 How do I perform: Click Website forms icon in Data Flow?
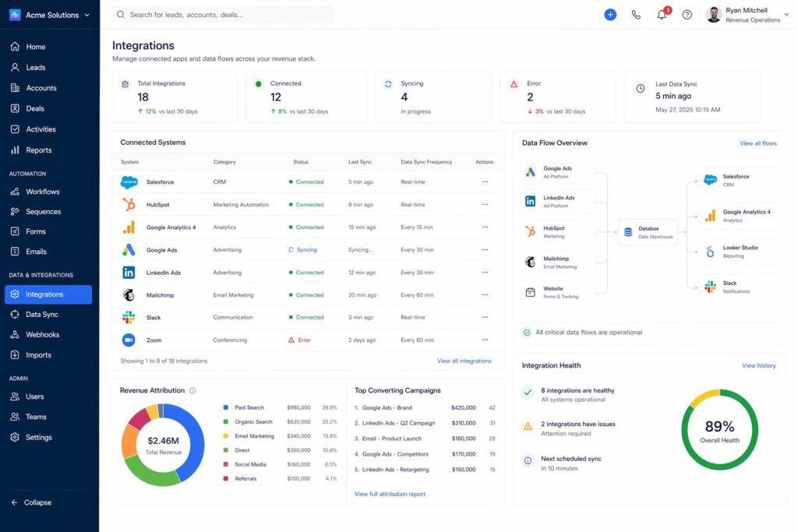[530, 292]
